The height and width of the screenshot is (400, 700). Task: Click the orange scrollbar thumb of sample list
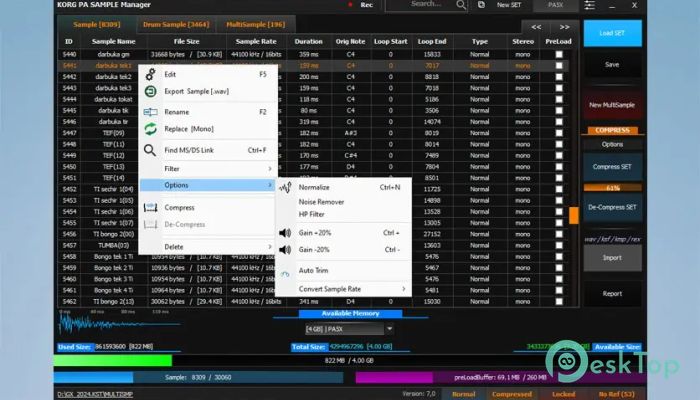pyautogui.click(x=574, y=215)
